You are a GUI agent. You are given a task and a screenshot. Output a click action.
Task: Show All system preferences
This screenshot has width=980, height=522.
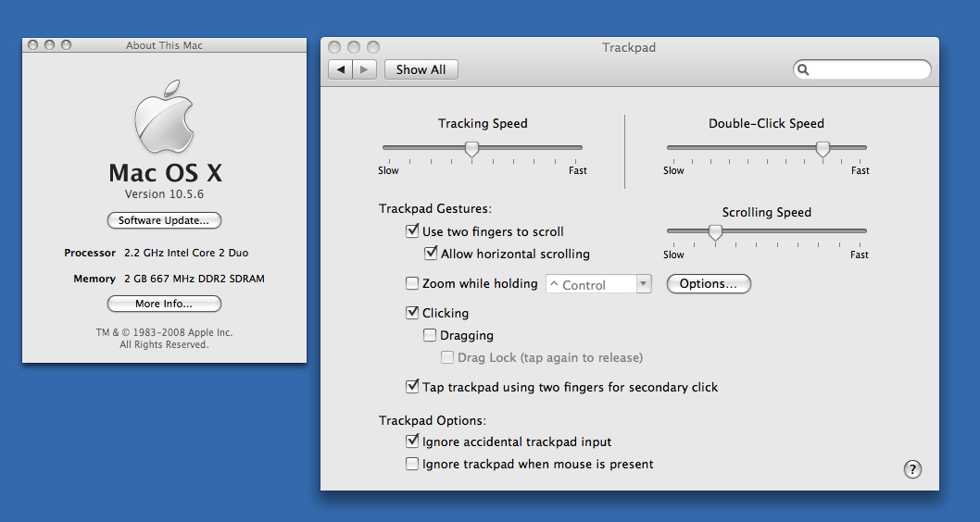pos(421,69)
